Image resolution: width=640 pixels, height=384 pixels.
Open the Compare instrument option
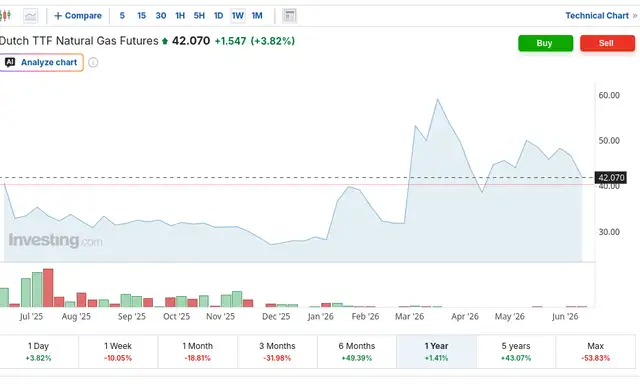pyautogui.click(x=78, y=16)
